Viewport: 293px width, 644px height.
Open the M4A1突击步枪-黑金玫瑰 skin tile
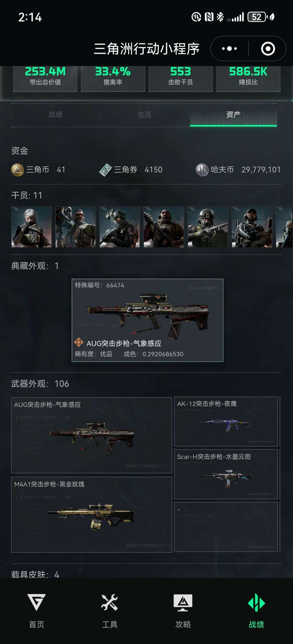pos(91,515)
